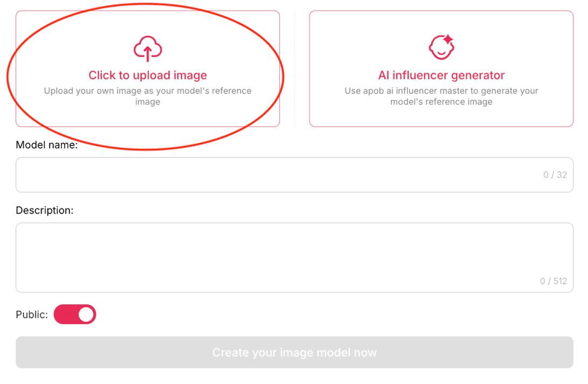Click inside the Model name field
Screen dimensions: 588x384
coord(294,174)
